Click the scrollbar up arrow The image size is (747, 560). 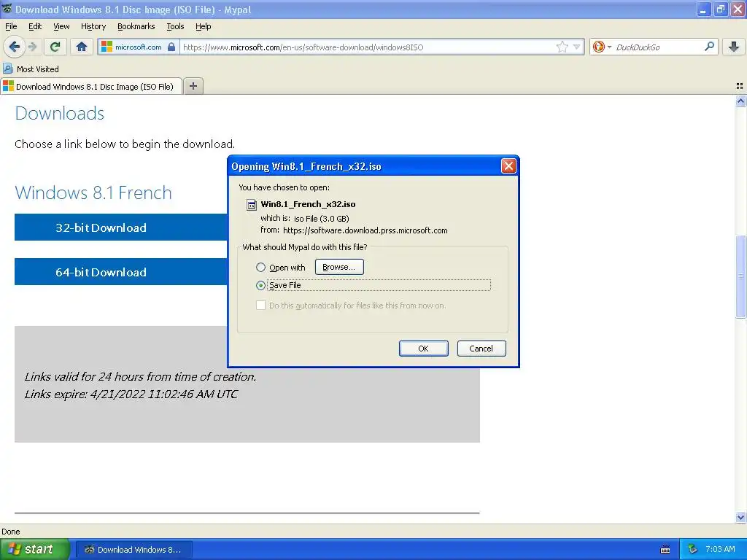(740, 101)
